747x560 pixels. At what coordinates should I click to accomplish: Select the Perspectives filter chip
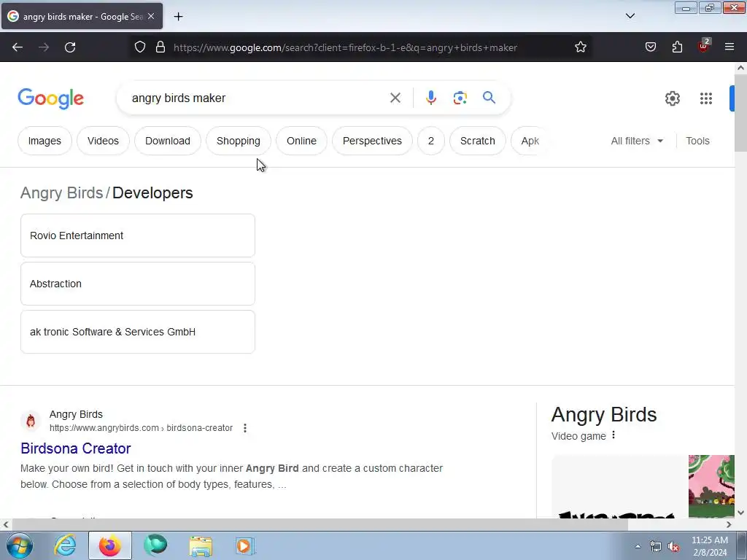coord(372,141)
